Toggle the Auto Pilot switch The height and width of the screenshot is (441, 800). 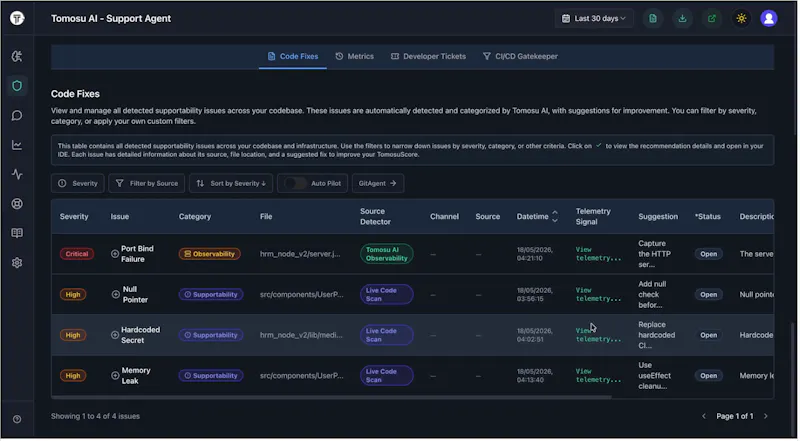pyautogui.click(x=295, y=183)
